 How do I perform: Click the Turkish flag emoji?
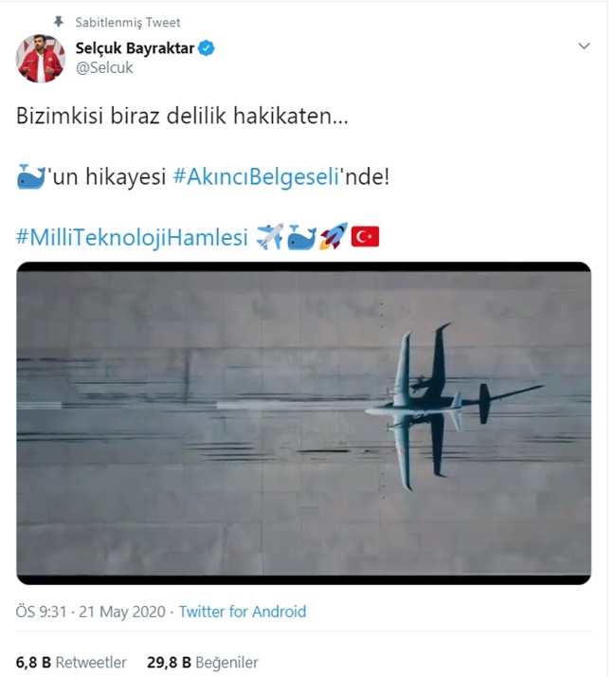(x=365, y=237)
